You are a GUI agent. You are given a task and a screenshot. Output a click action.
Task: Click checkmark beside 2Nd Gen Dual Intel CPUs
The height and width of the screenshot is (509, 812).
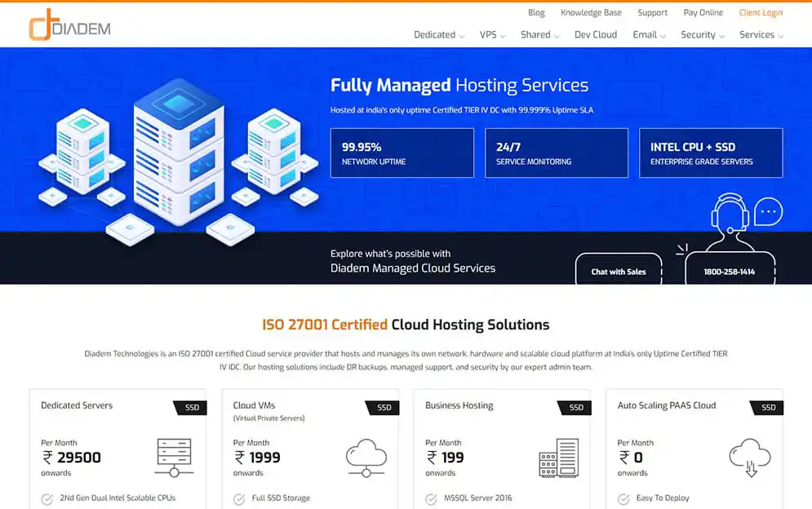pos(47,499)
